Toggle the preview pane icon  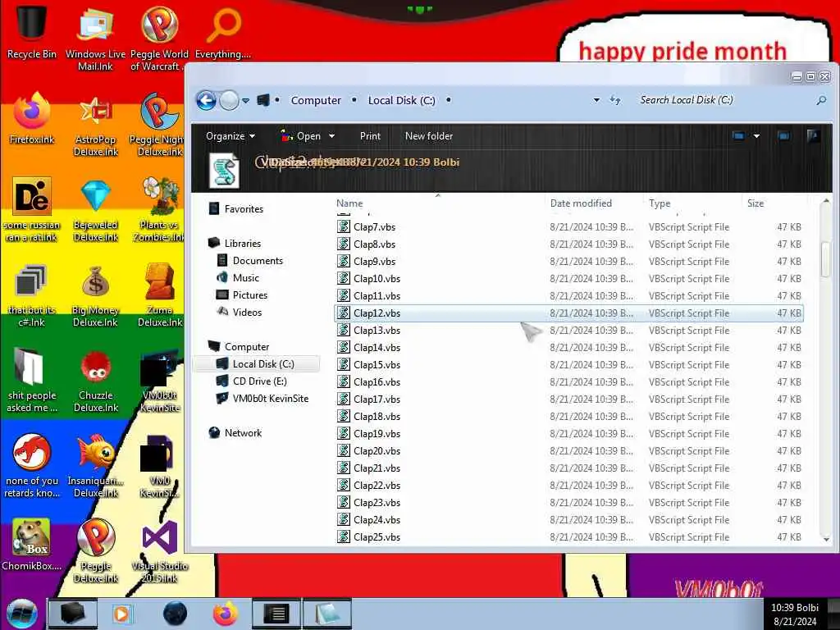coord(783,136)
